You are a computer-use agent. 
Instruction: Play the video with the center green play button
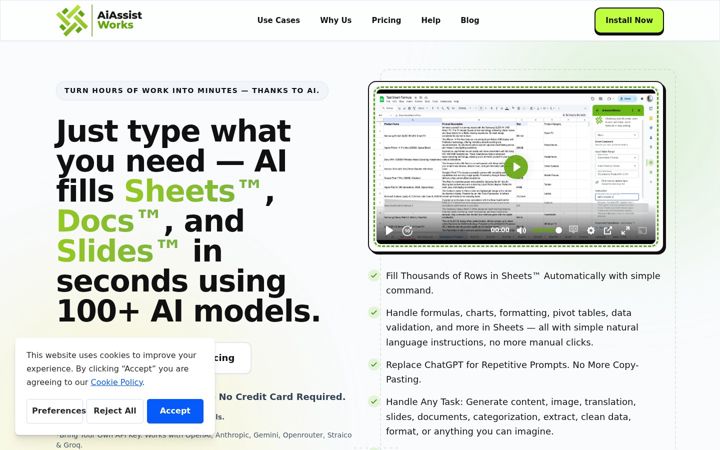(x=516, y=167)
